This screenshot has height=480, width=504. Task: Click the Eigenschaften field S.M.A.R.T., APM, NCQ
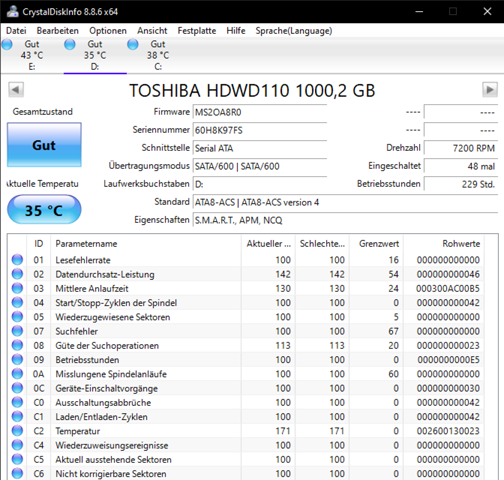tap(345, 220)
